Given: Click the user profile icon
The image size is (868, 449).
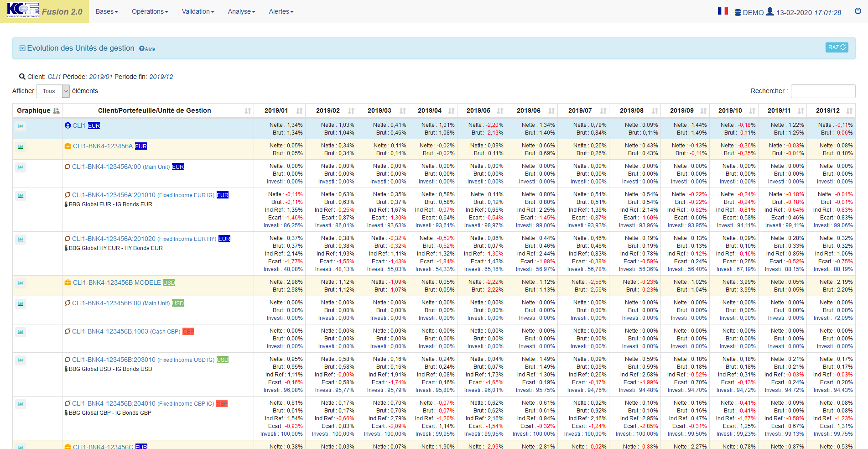Looking at the screenshot, I should [769, 12].
